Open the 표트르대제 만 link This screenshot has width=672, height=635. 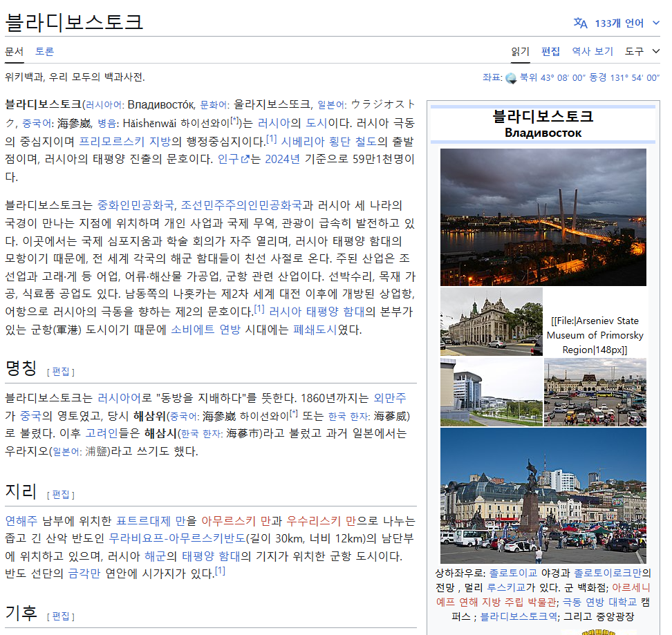(151, 521)
